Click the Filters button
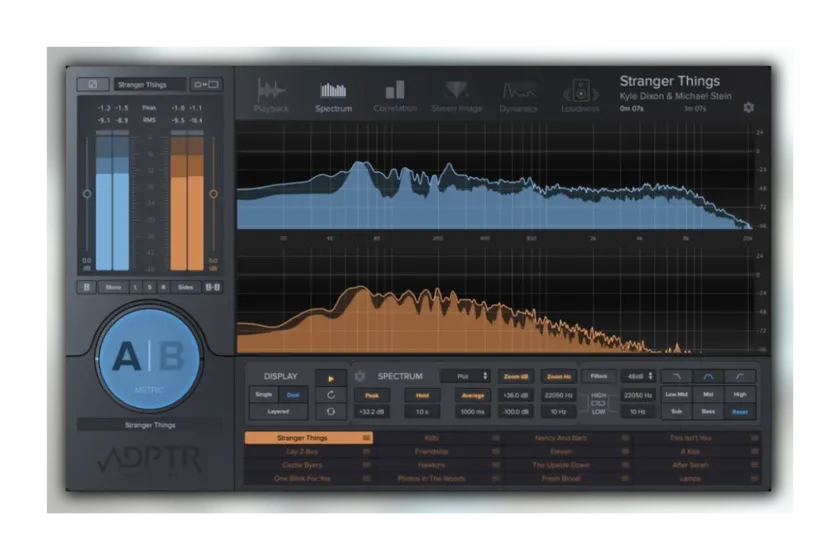This screenshot has height=560, width=840. (598, 376)
